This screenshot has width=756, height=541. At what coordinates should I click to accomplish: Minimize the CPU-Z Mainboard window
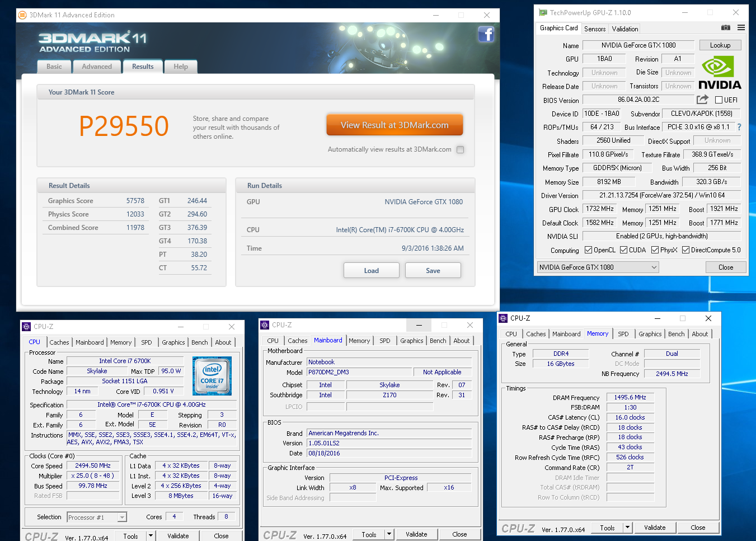[x=419, y=325]
